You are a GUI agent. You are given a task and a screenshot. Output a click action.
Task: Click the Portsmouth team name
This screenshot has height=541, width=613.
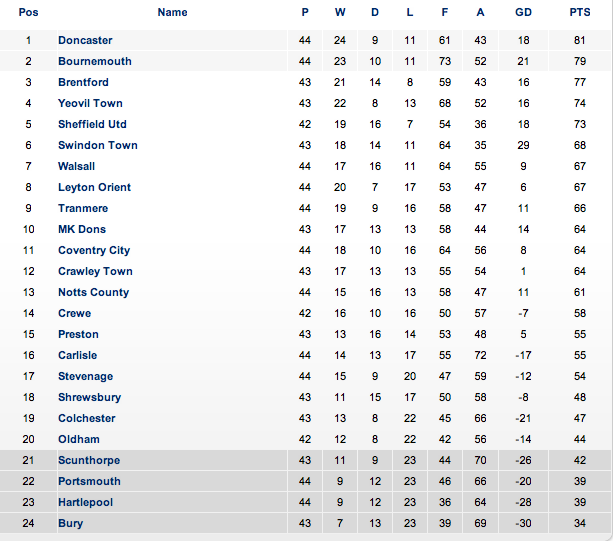89,481
